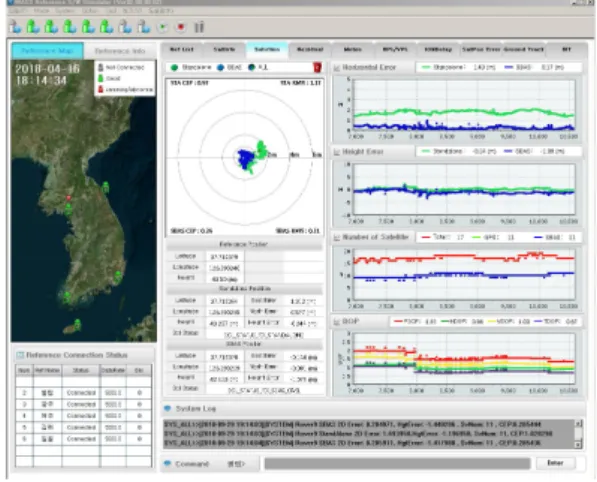
Task: Click the Horizontal Error plot area
Action: click(465, 105)
